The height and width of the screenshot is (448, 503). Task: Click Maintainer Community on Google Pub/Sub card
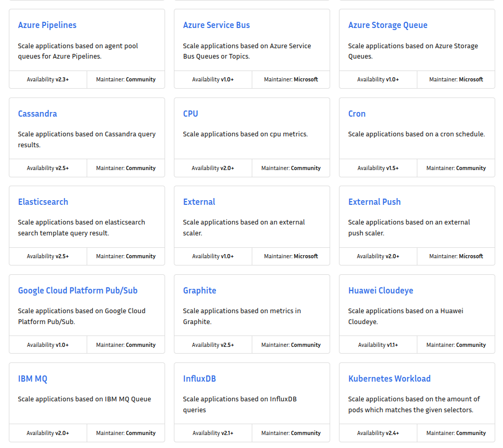pos(126,345)
